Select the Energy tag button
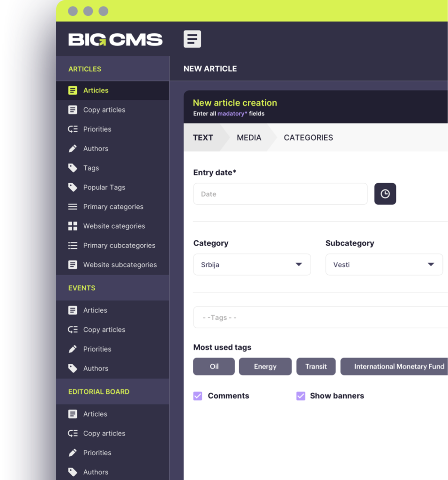The image size is (448, 480). (265, 366)
